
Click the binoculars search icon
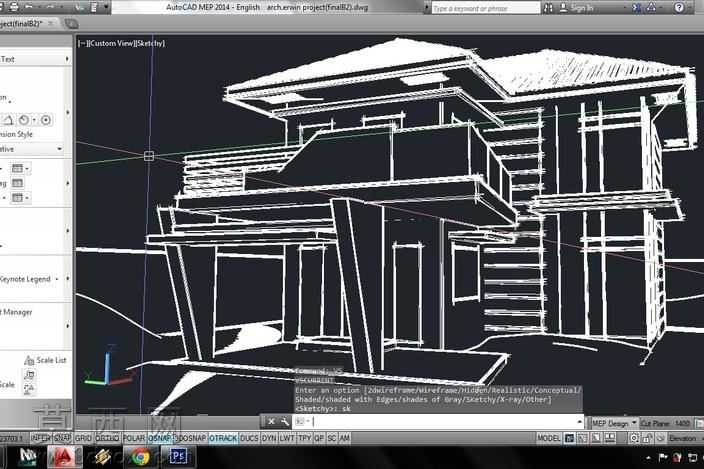[x=548, y=8]
